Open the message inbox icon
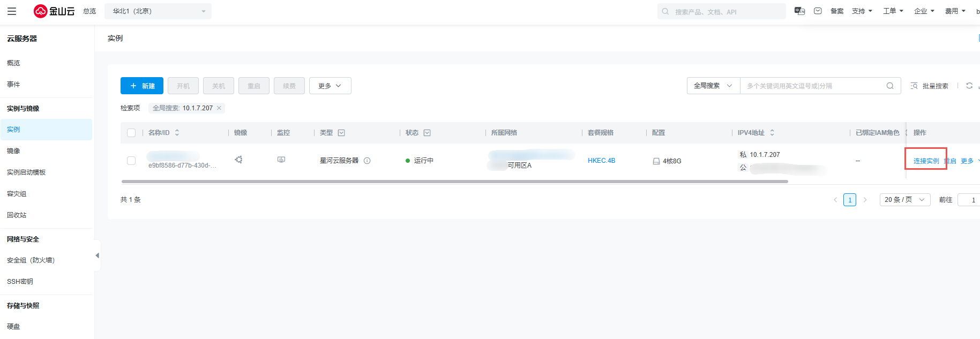The image size is (980, 339). (818, 11)
